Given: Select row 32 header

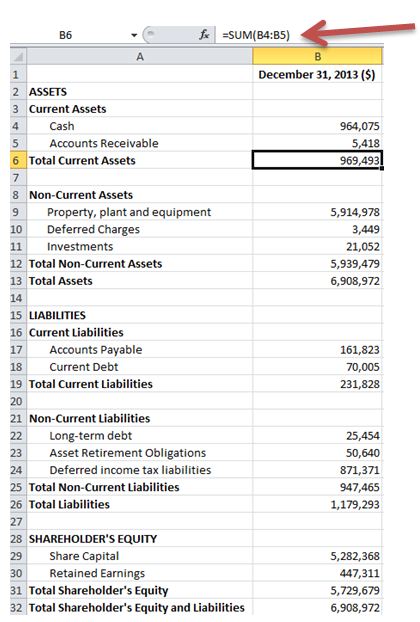Looking at the screenshot, I should (x=18, y=607).
